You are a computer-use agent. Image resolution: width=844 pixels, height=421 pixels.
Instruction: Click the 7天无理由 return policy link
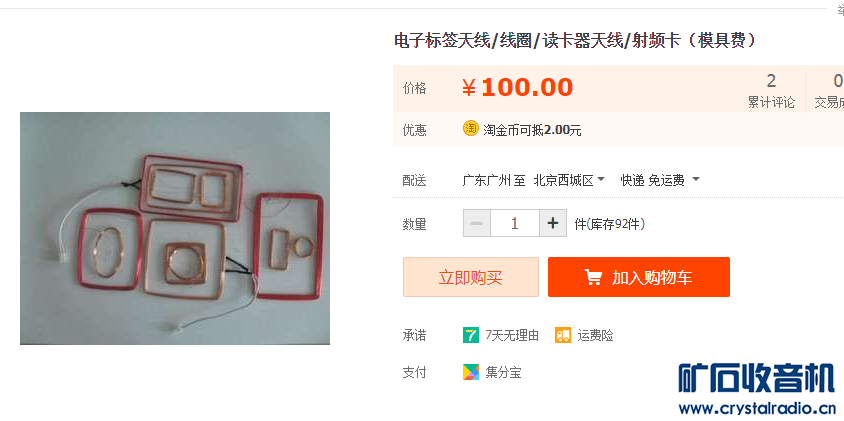point(511,335)
